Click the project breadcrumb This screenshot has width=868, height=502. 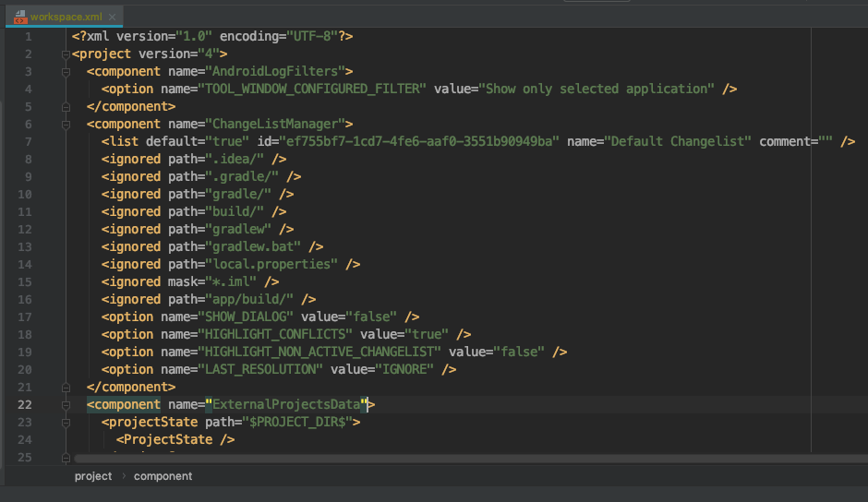[x=93, y=476]
